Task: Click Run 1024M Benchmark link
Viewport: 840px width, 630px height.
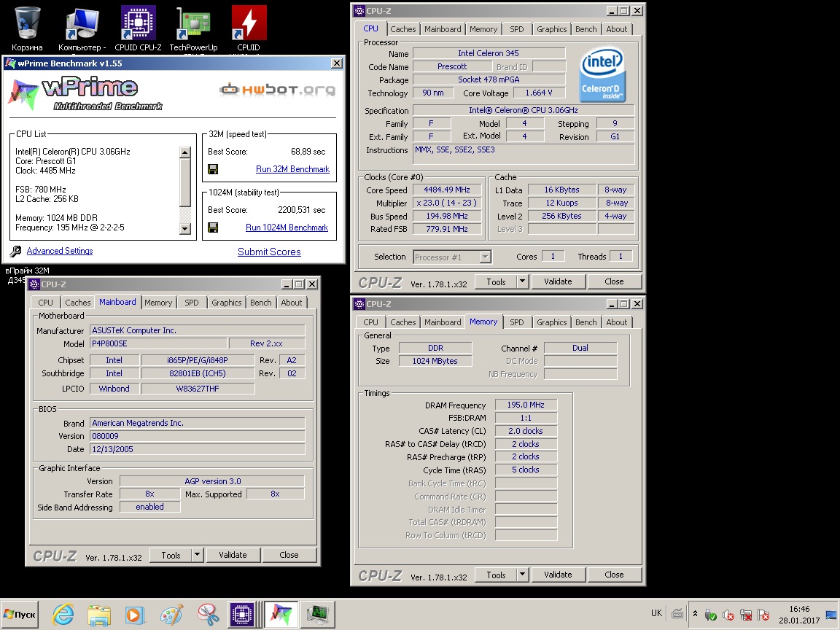Action: (x=287, y=227)
